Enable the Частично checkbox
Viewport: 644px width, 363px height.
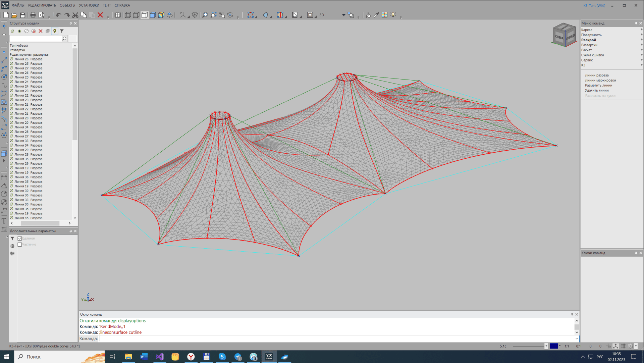point(20,245)
